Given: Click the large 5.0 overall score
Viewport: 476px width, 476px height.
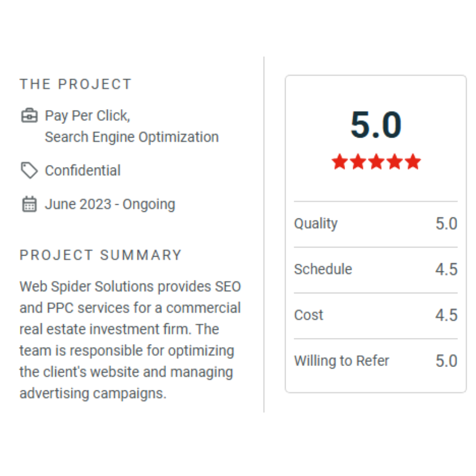Looking at the screenshot, I should pyautogui.click(x=376, y=125).
